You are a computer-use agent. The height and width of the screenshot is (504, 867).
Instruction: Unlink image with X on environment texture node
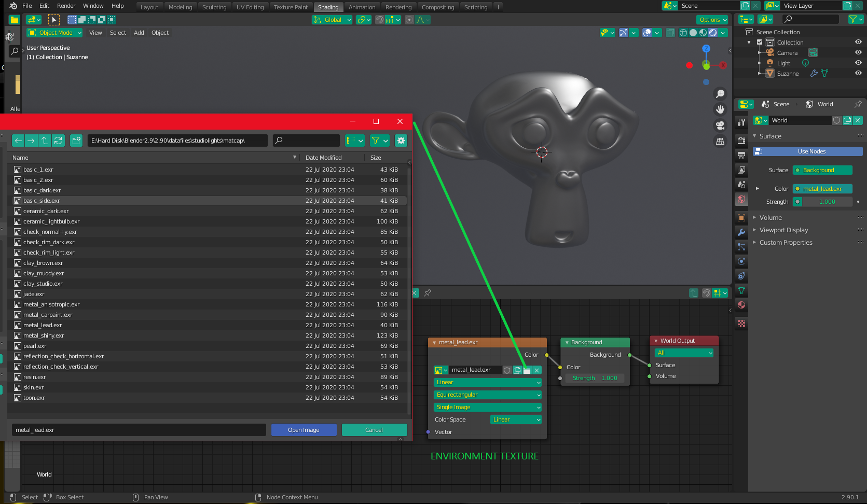click(537, 370)
